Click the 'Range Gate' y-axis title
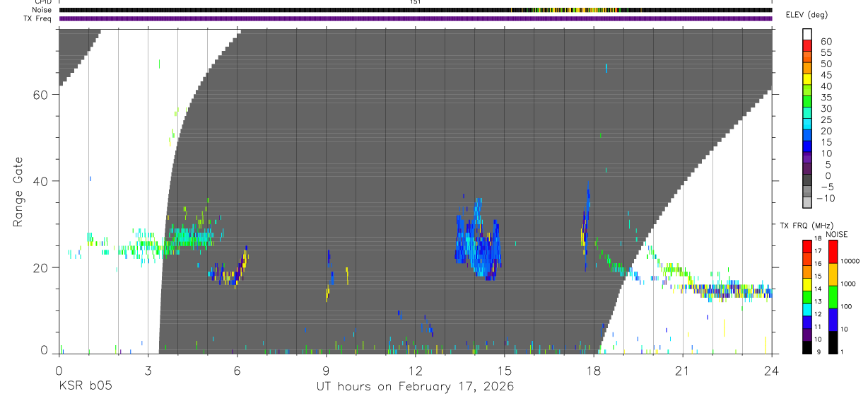 coord(19,190)
